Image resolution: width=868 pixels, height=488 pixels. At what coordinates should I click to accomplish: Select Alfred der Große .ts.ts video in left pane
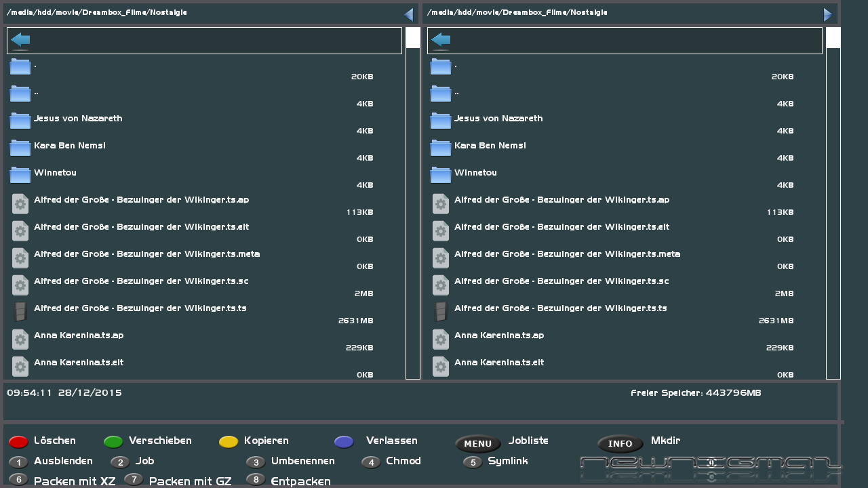(140, 308)
